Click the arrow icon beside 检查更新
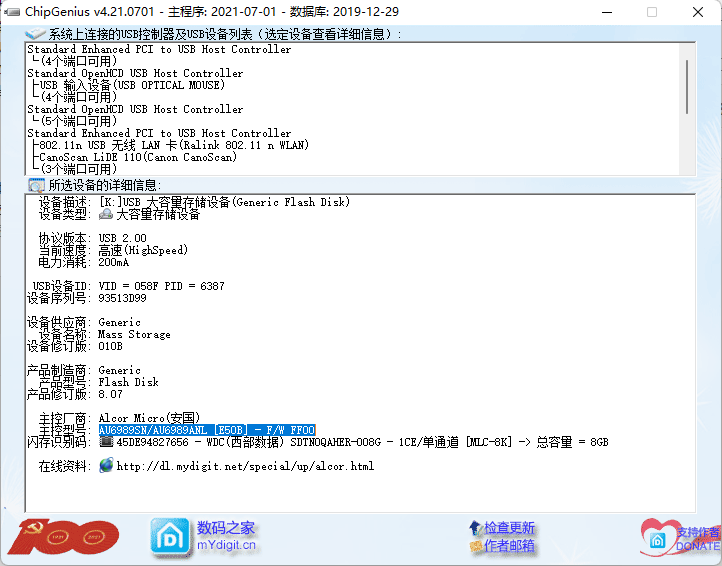This screenshot has height=566, width=722. click(x=475, y=527)
